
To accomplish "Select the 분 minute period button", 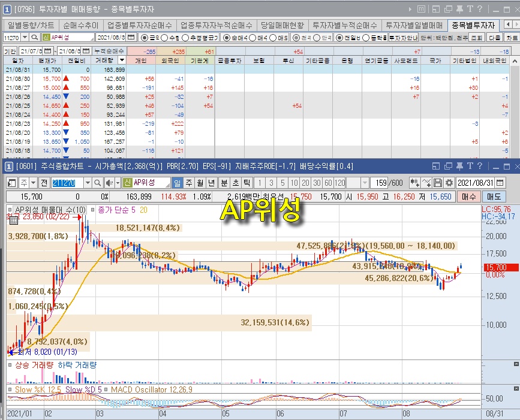I will (224, 183).
